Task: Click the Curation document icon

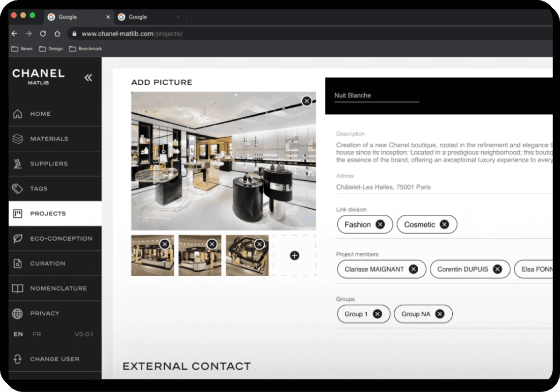Action: (x=17, y=264)
